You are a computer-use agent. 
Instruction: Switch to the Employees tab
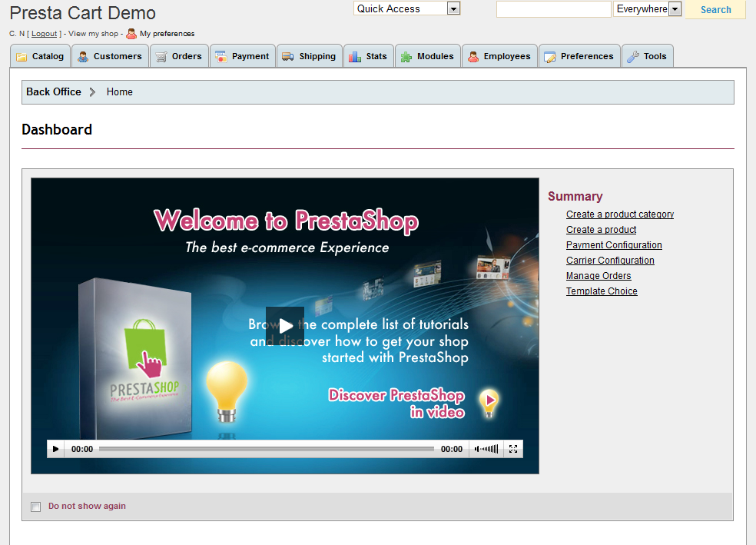pyautogui.click(x=499, y=56)
